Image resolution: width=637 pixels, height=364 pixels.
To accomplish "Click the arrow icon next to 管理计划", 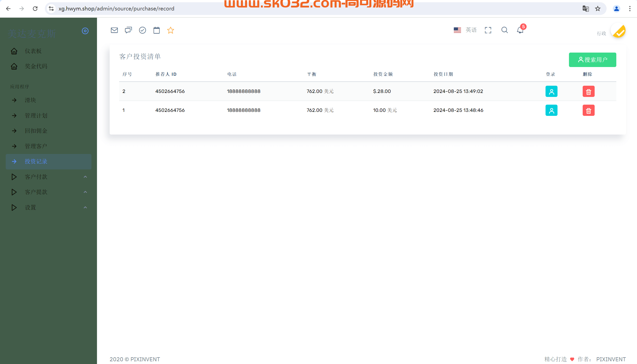I will click(14, 116).
